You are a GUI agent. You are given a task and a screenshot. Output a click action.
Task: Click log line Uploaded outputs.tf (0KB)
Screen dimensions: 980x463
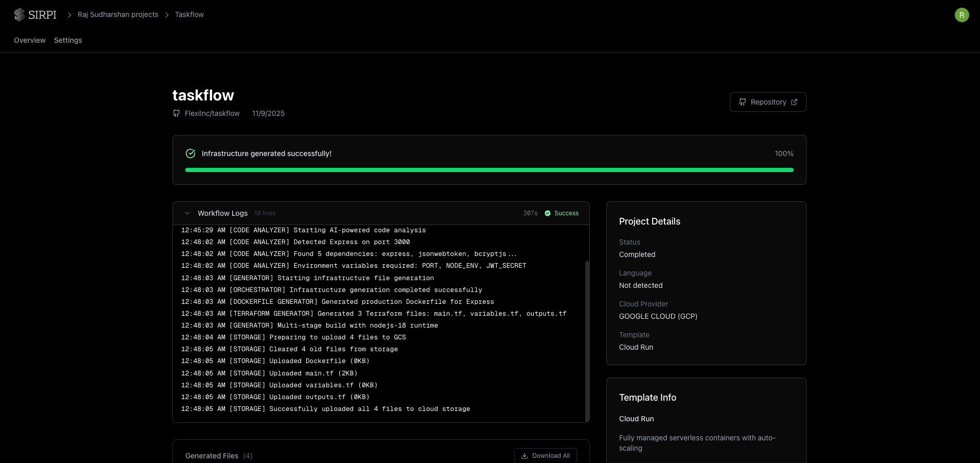click(x=275, y=397)
